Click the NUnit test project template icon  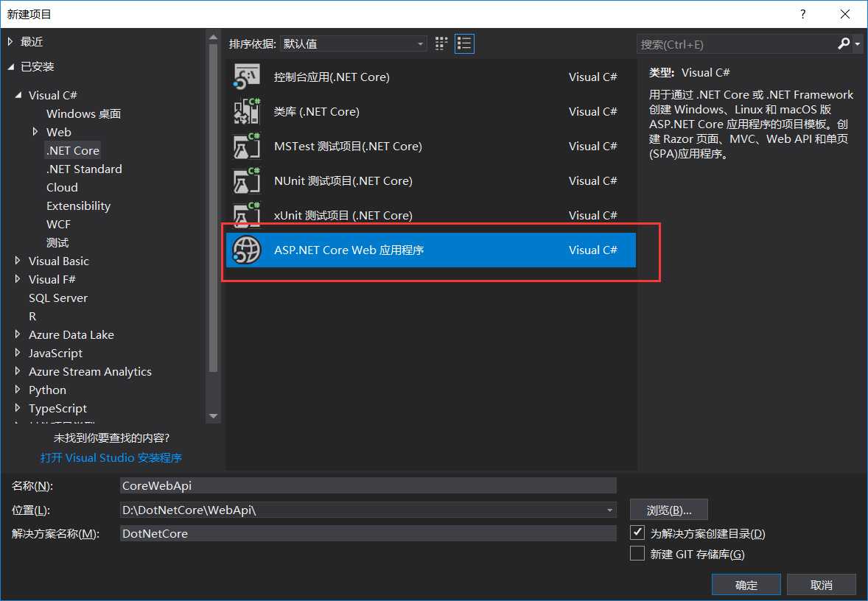(247, 180)
